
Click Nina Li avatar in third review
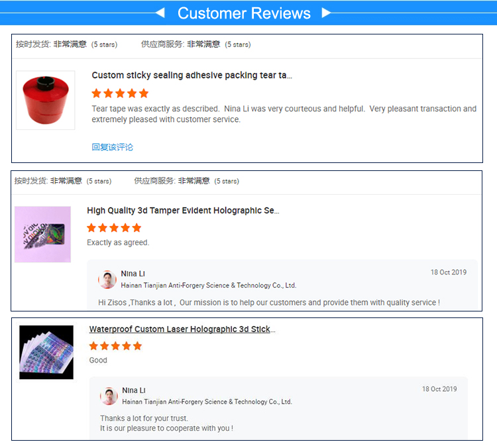coord(109,396)
